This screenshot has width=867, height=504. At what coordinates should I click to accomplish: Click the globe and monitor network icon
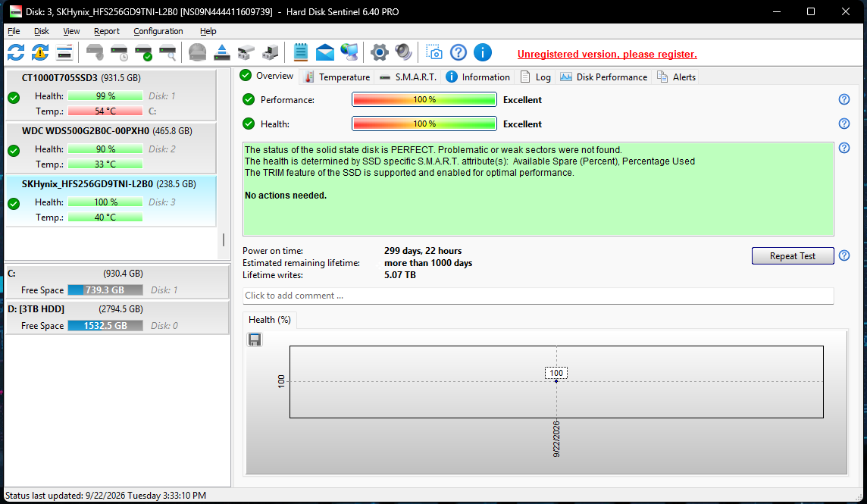click(349, 52)
